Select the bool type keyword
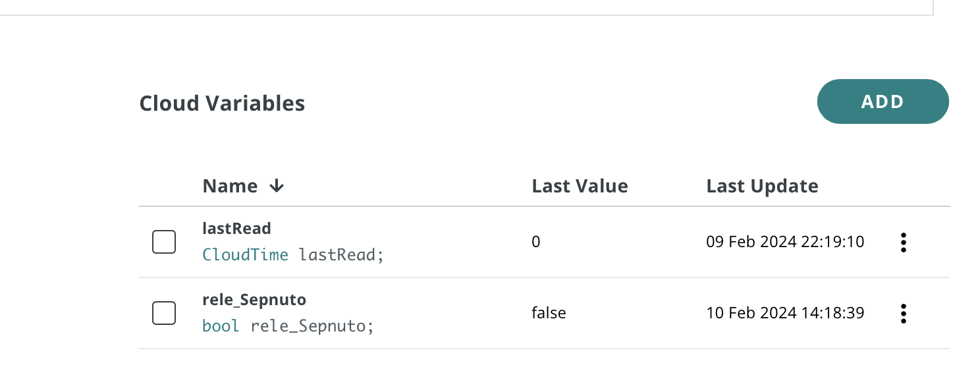 click(221, 326)
